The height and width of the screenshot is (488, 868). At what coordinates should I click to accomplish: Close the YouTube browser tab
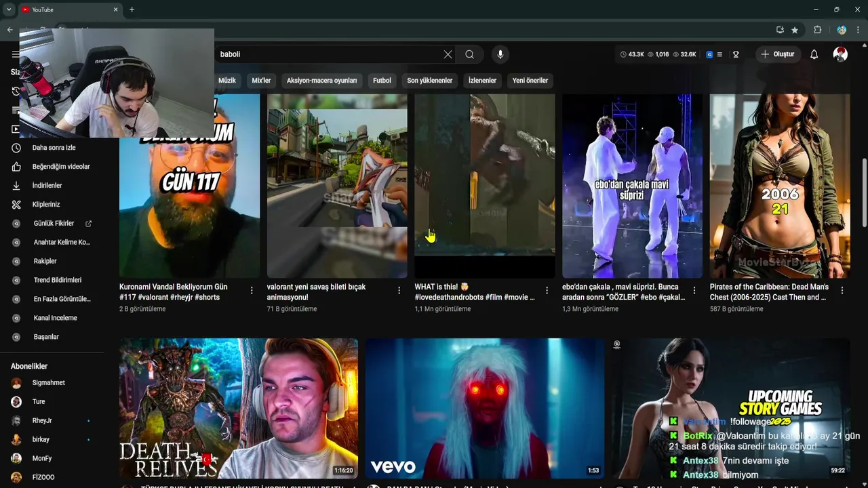(x=115, y=9)
